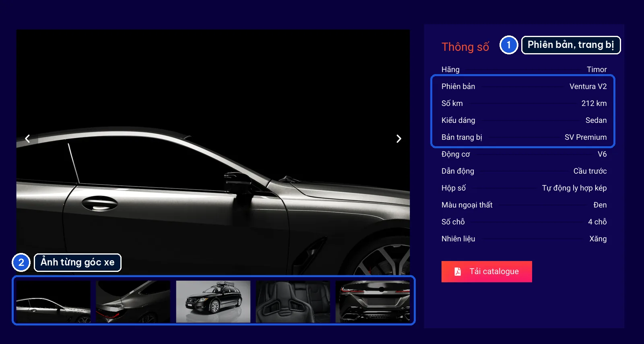Click the Số chỗ label
This screenshot has width=644, height=344.
tap(453, 222)
